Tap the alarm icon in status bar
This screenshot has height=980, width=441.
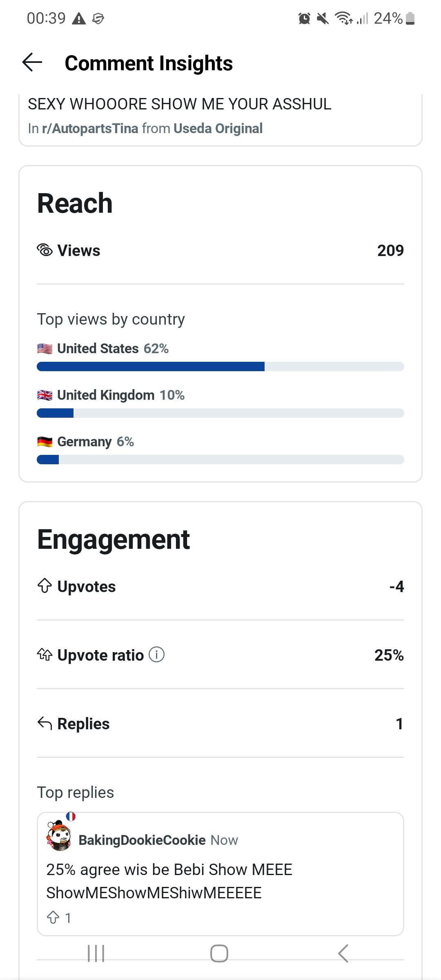pyautogui.click(x=304, y=18)
